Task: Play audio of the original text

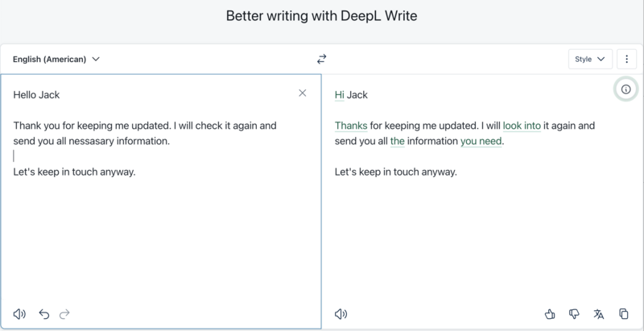Action: 19,314
